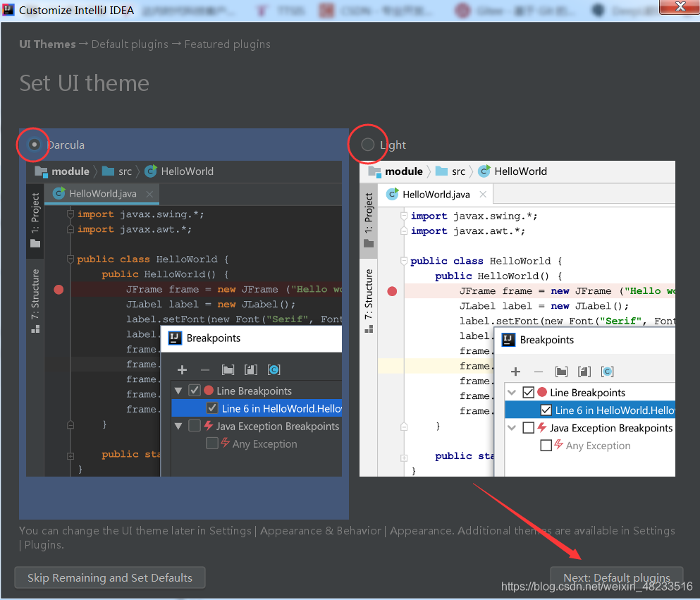Go to the Default plugins step in the breadcrumb
This screenshot has width=700, height=600.
[x=130, y=44]
